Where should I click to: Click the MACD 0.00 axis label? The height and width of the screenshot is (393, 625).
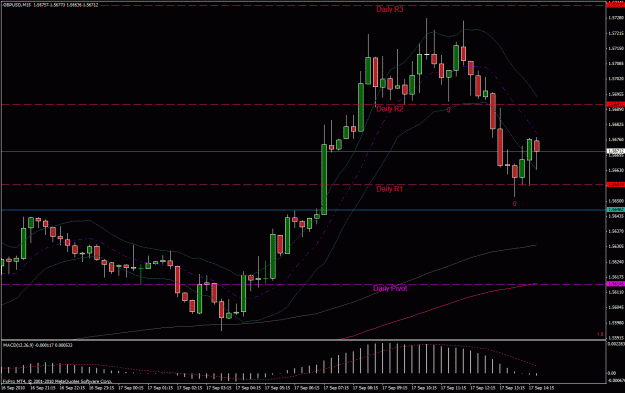(x=612, y=373)
